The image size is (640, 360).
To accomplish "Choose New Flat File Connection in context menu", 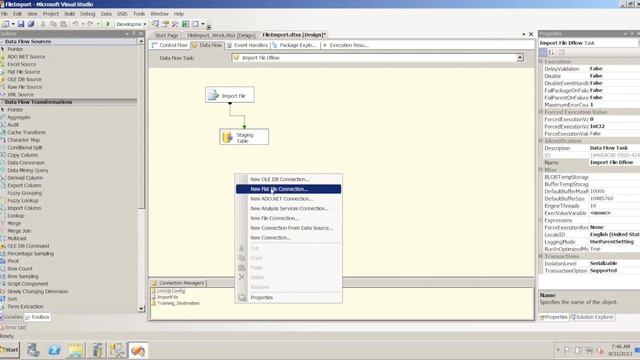I will (288, 189).
